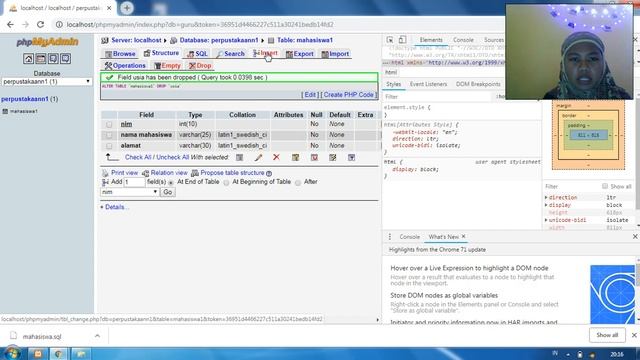Expand direction computed property
Image resolution: width=640 pixels, height=360 pixels.
(x=547, y=197)
